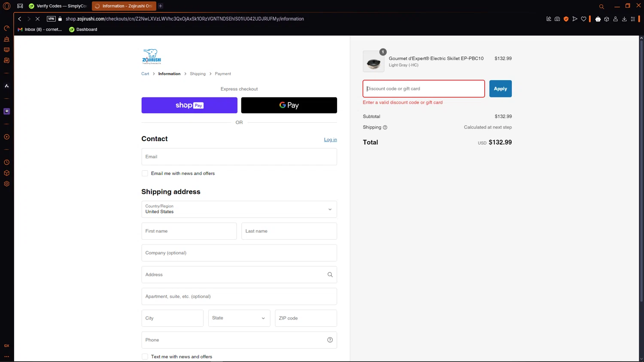644x362 pixels.
Task: Click Information breadcrumb step
Action: [169, 74]
